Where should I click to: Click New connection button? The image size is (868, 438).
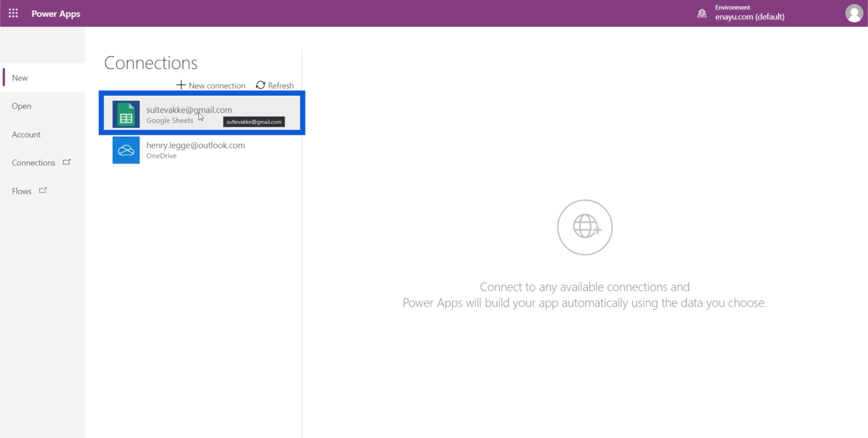211,85
